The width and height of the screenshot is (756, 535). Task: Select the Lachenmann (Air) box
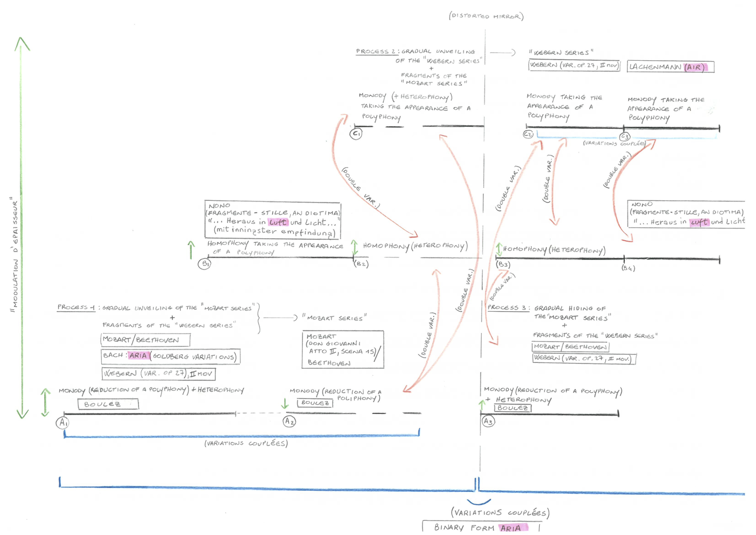pyautogui.click(x=670, y=67)
